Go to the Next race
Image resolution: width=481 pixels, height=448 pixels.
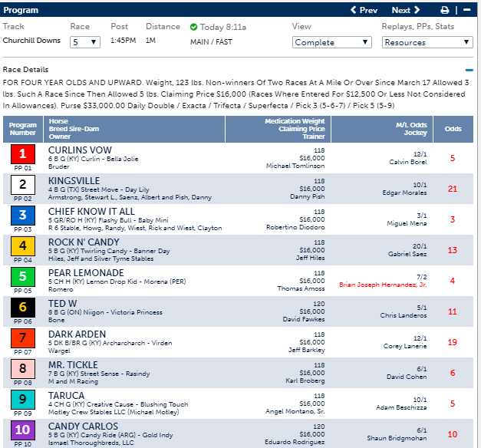tap(405, 10)
